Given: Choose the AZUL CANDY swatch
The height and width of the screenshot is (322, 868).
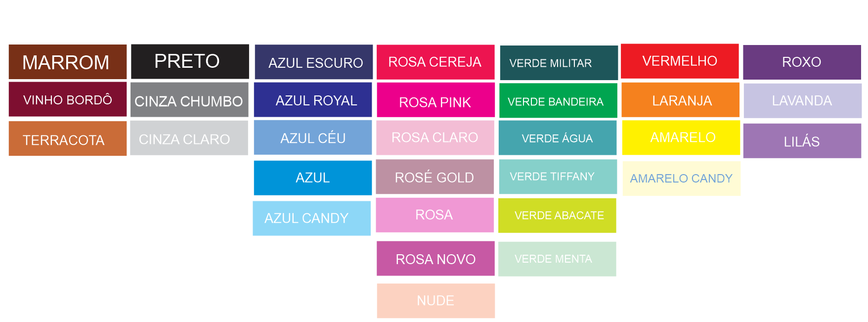Looking at the screenshot, I should 312,218.
